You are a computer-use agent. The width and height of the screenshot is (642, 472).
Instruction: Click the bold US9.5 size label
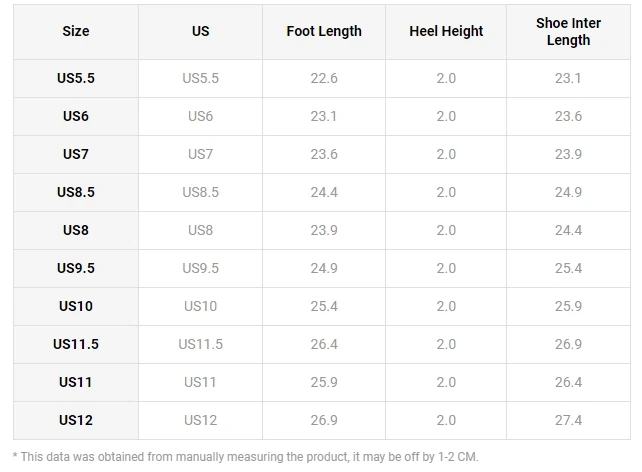tap(76, 269)
